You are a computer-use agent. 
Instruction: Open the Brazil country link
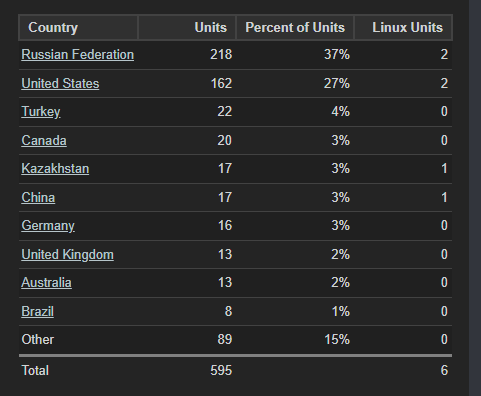click(38, 312)
